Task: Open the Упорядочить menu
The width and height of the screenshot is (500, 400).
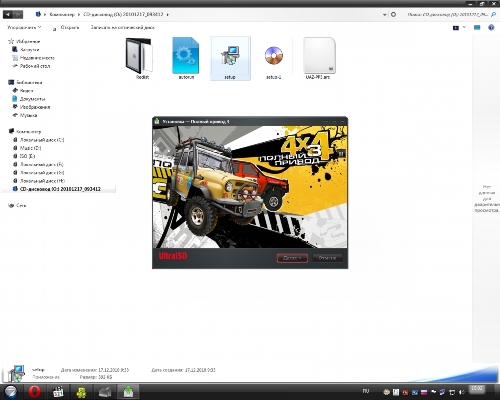Action: click(x=24, y=27)
